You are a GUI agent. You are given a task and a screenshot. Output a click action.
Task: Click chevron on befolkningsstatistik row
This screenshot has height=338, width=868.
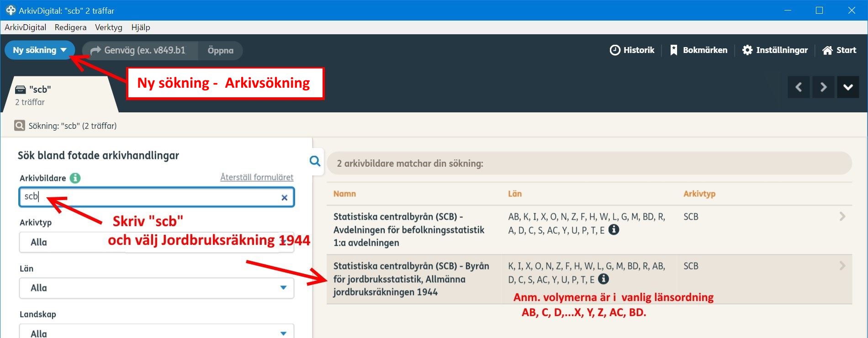(842, 217)
